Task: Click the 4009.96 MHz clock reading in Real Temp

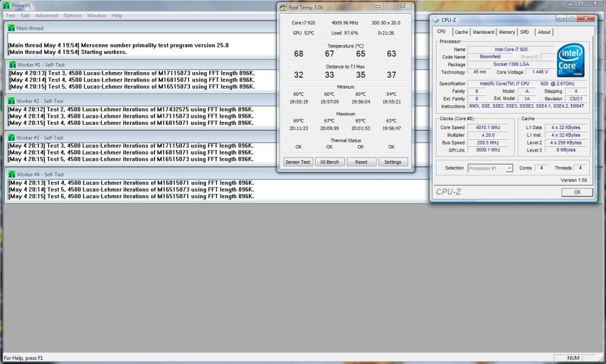Action: click(345, 22)
